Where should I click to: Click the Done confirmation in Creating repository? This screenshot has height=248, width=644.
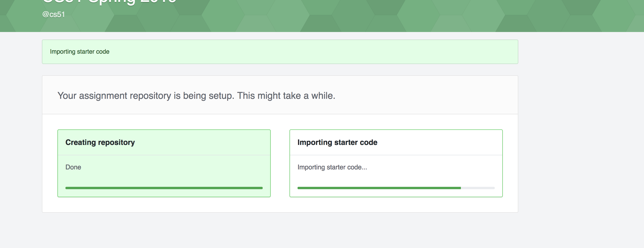[x=73, y=167]
